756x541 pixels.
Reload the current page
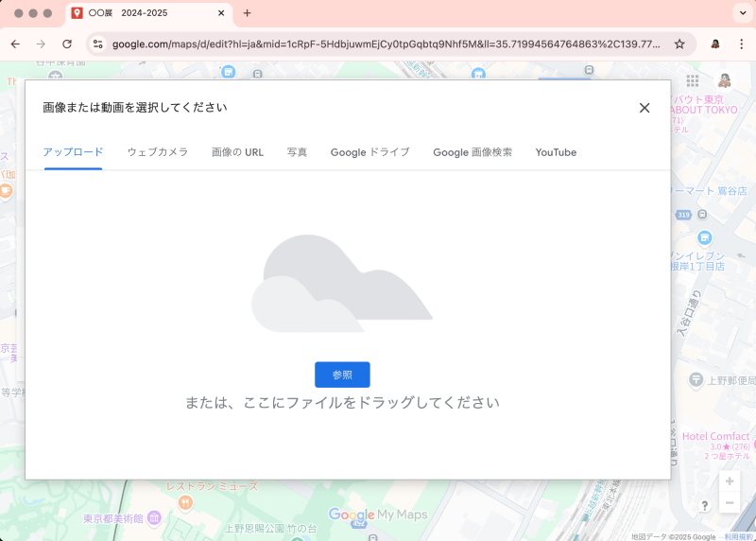click(x=67, y=44)
